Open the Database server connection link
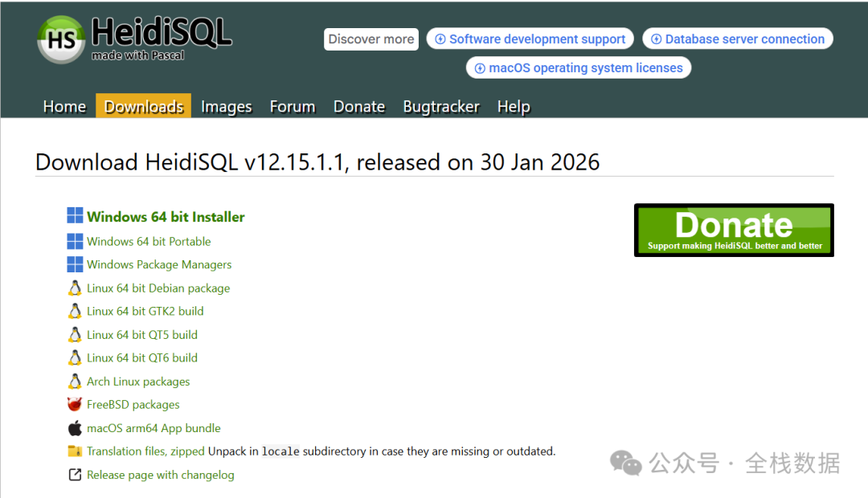Image resolution: width=868 pixels, height=498 pixels. pos(737,39)
